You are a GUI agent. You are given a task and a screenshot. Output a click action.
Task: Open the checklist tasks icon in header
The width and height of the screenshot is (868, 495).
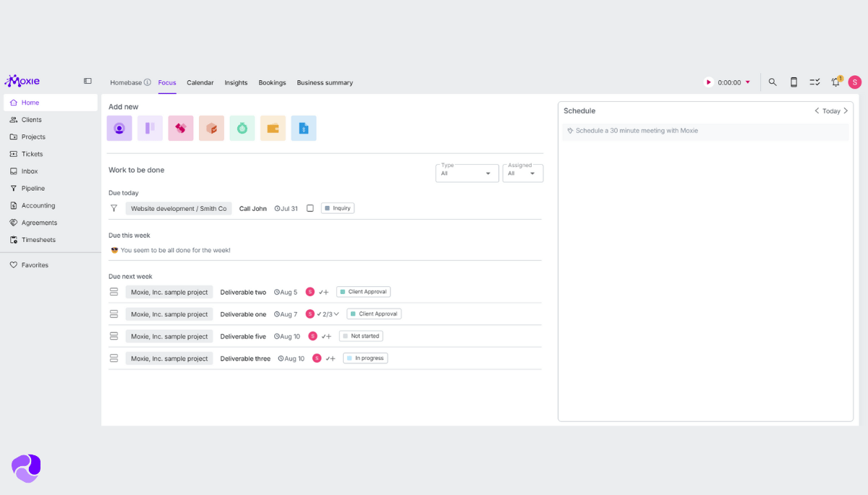point(814,82)
